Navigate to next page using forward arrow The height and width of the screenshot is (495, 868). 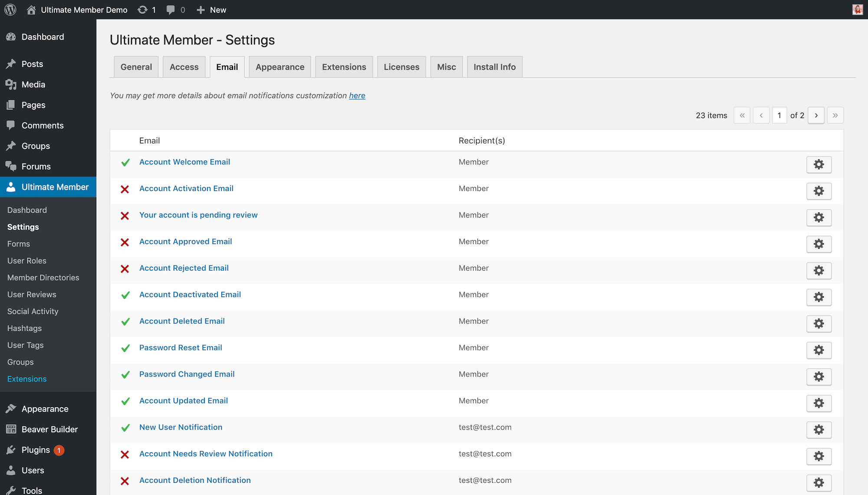[x=816, y=115]
